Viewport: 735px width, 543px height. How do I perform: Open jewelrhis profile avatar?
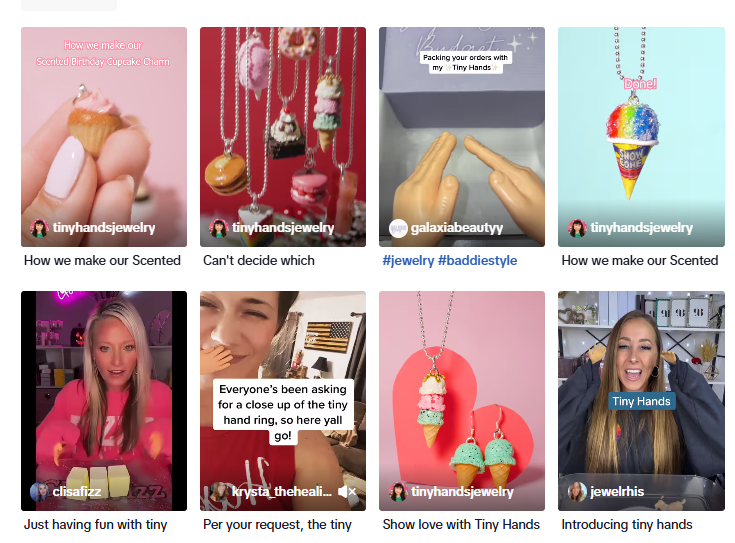click(x=577, y=492)
